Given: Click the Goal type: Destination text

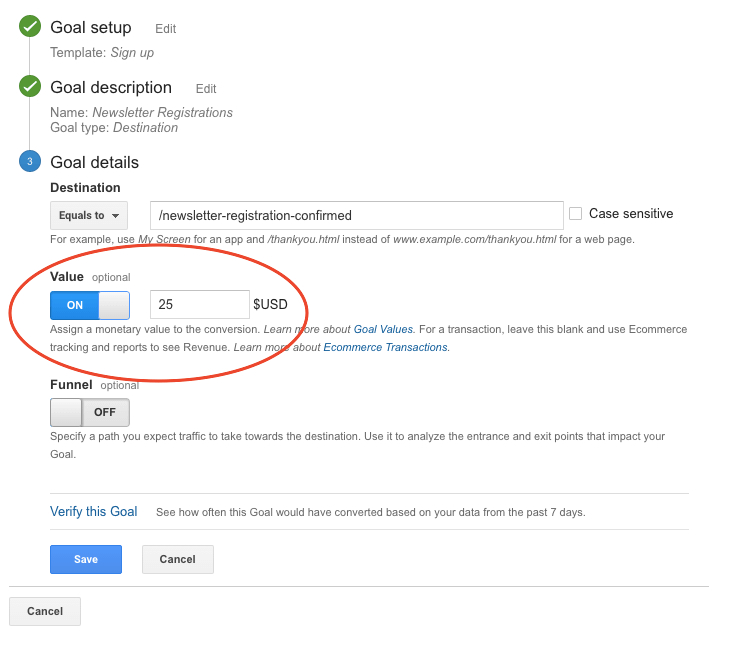Looking at the screenshot, I should pyautogui.click(x=114, y=128).
